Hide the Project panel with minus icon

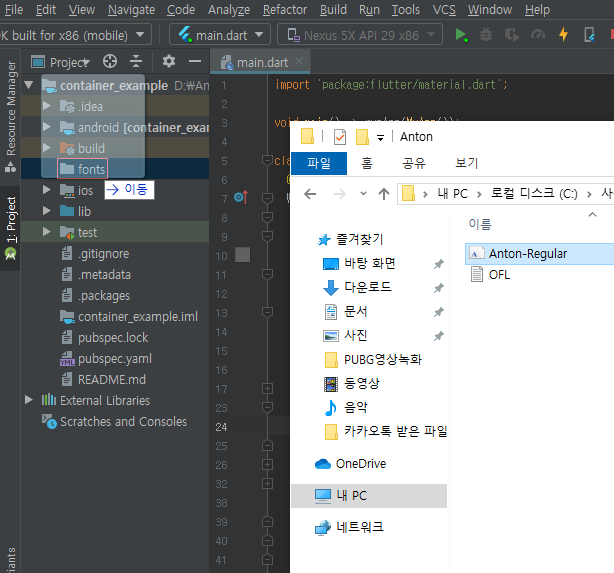(195, 61)
